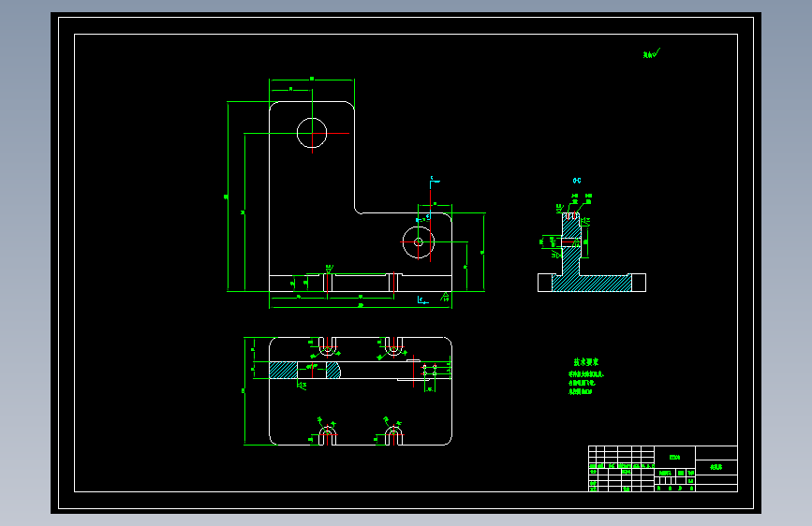Click the leftmost hatched region in the bottom view
812x526 pixels.
(x=283, y=371)
